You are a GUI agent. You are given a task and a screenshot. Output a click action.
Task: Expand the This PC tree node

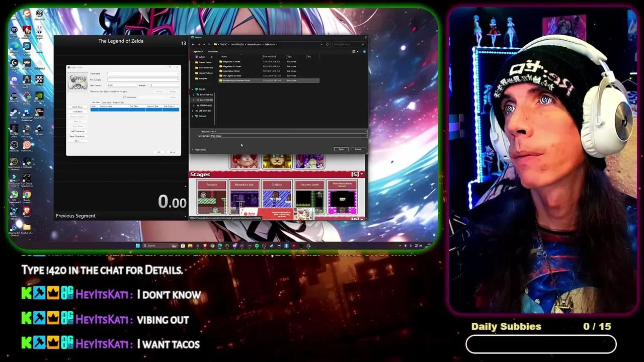coord(192,89)
